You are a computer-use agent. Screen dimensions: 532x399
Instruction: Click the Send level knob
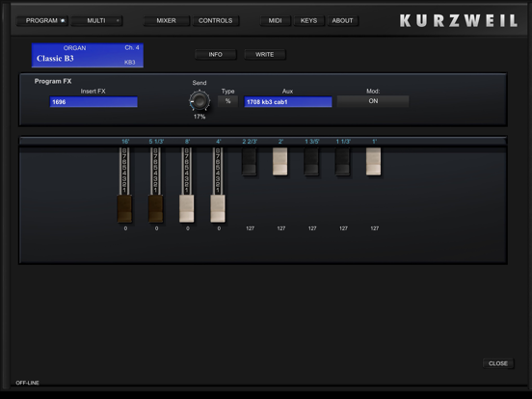pos(199,101)
